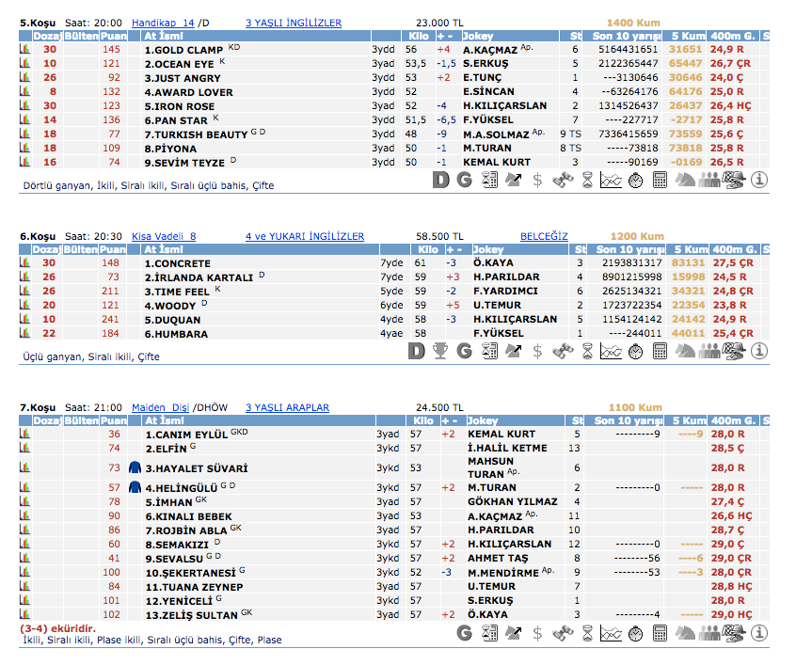Click the info icon in race 5 toolbar
This screenshot has height=665, width=812.
759,179
